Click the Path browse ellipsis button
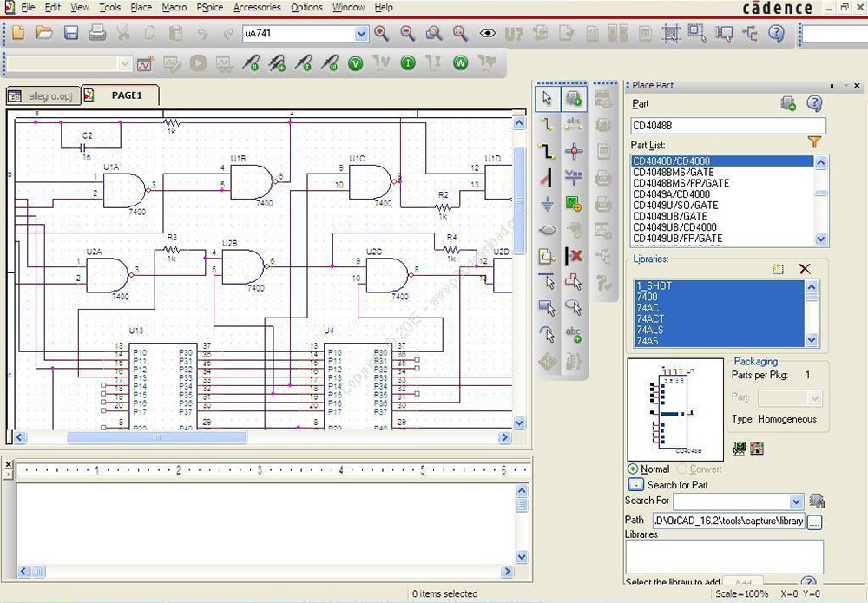This screenshot has height=603, width=868. point(814,521)
